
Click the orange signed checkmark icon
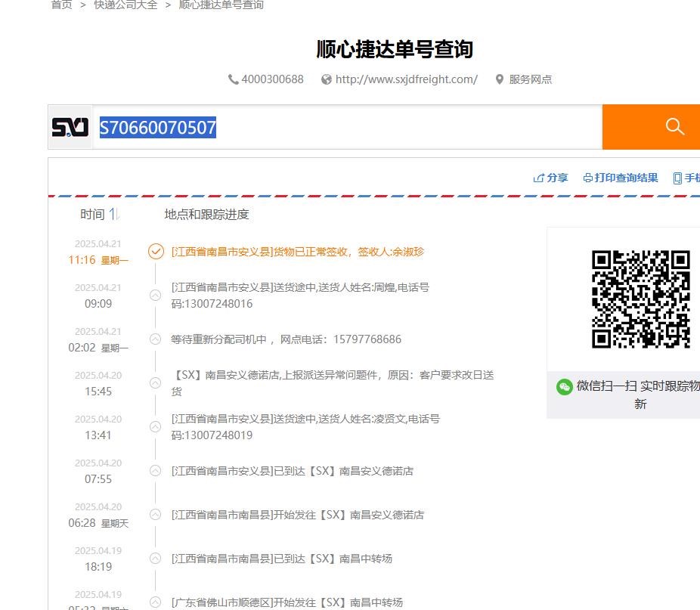click(x=156, y=252)
